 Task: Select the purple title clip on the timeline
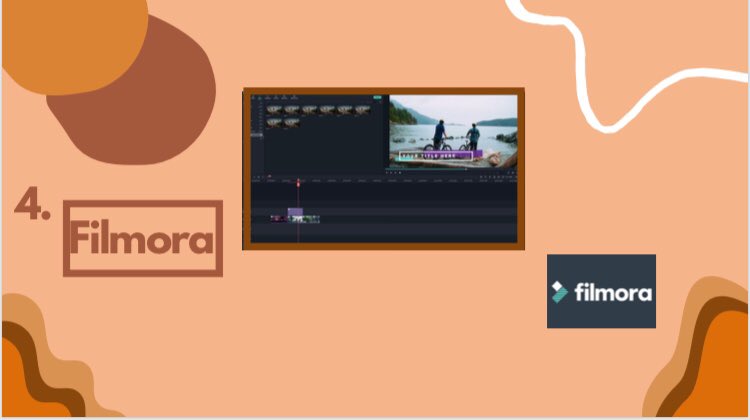click(295, 211)
